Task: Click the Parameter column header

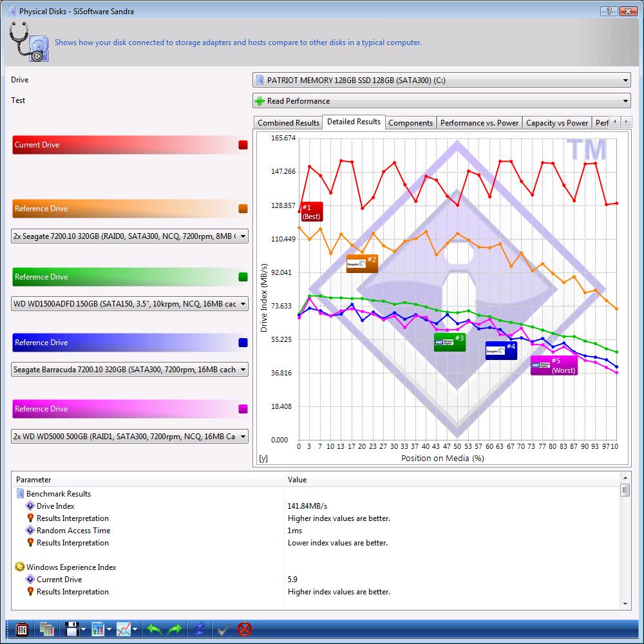Action: coord(148,479)
